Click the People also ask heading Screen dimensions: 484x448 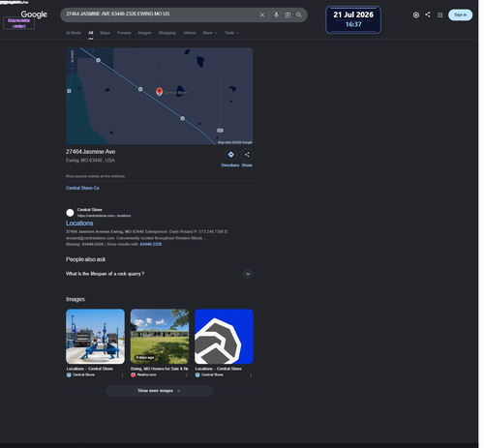[x=85, y=259]
